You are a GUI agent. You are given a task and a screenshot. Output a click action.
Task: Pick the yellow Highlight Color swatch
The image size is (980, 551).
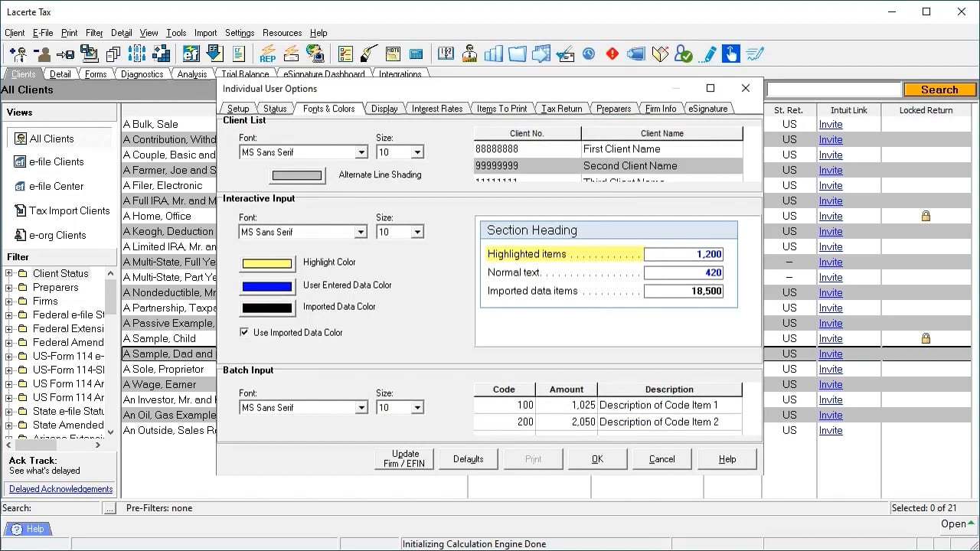(x=267, y=264)
